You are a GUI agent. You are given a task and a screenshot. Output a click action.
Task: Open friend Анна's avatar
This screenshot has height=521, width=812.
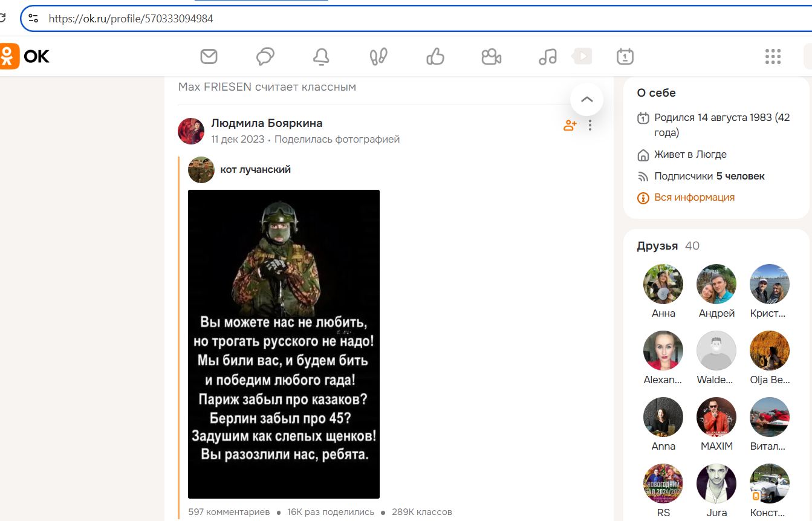[x=663, y=284]
